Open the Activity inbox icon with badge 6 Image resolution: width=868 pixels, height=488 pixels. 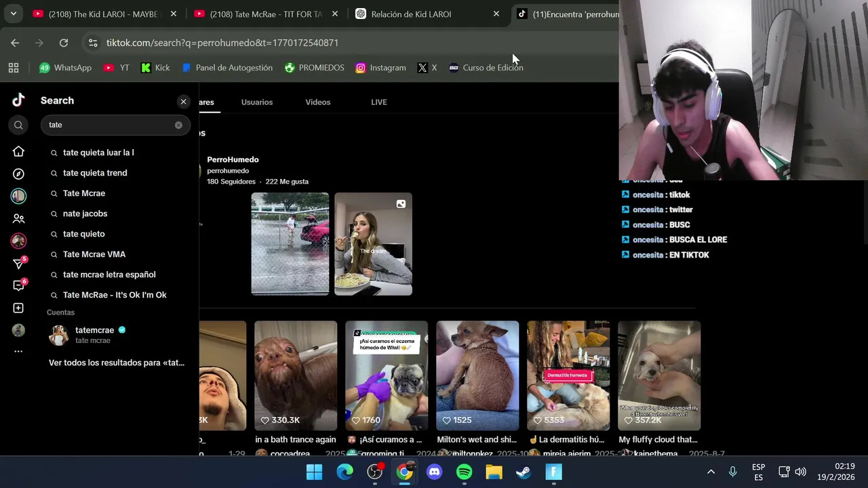[x=19, y=285]
